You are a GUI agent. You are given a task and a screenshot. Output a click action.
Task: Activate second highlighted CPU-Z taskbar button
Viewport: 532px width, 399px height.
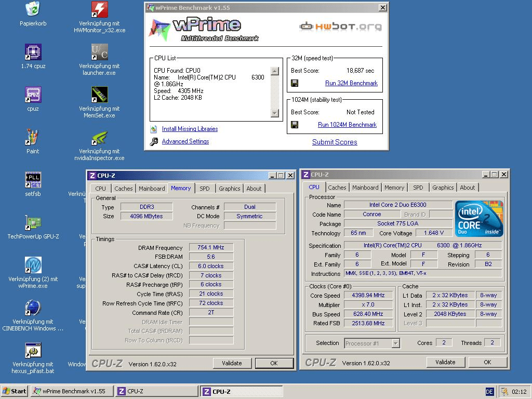coord(241,392)
